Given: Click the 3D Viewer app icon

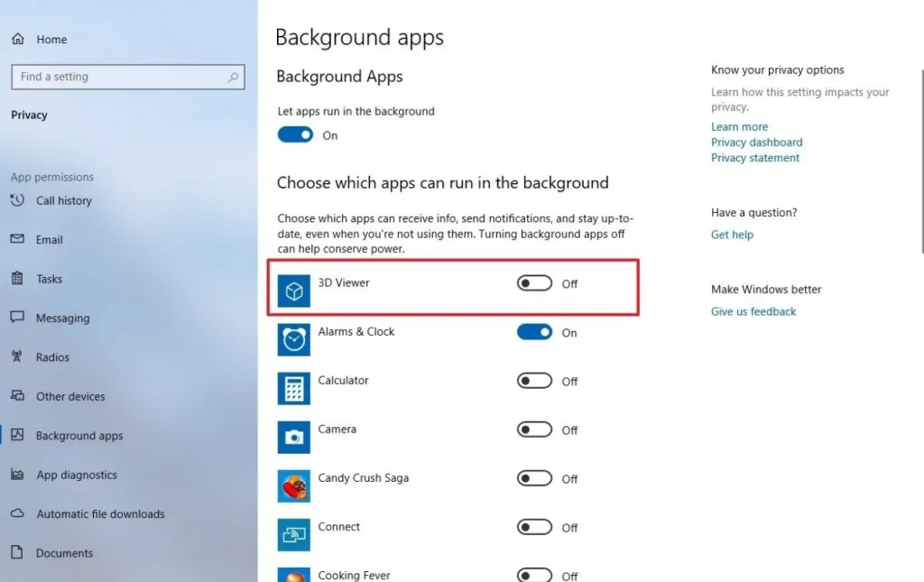Looking at the screenshot, I should tap(293, 291).
